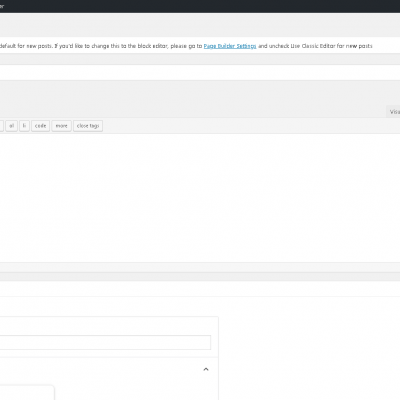This screenshot has height=400, width=400.
Task: Insert an ordered list with the ol quicktag
Action: tap(11, 126)
